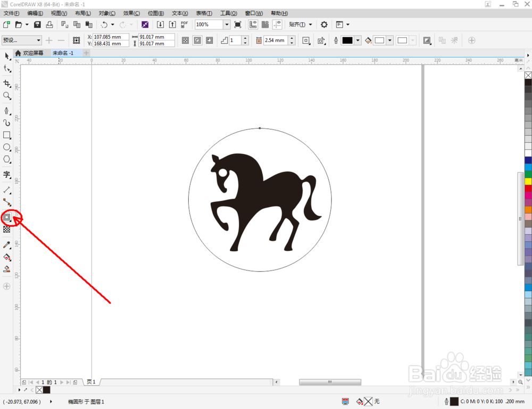This screenshot has height=409, width=532.
Task: Toggle Show guidelines button
Action: point(277,24)
